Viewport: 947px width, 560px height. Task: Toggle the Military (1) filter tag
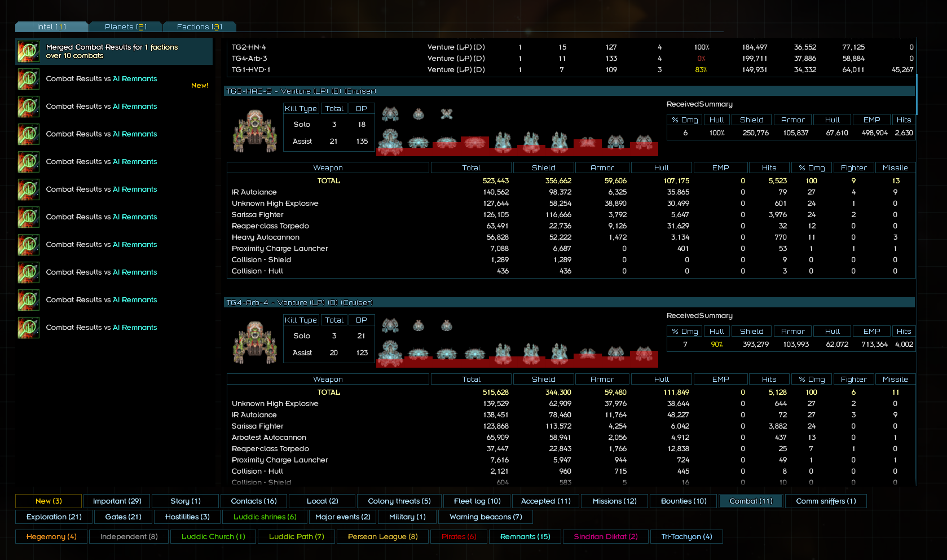pyautogui.click(x=407, y=517)
